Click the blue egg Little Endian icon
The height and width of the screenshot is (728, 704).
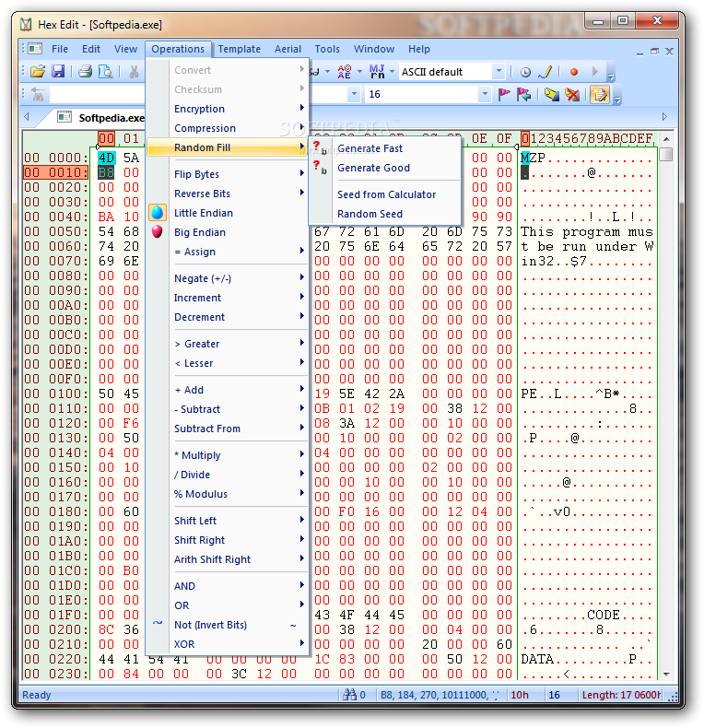point(158,213)
